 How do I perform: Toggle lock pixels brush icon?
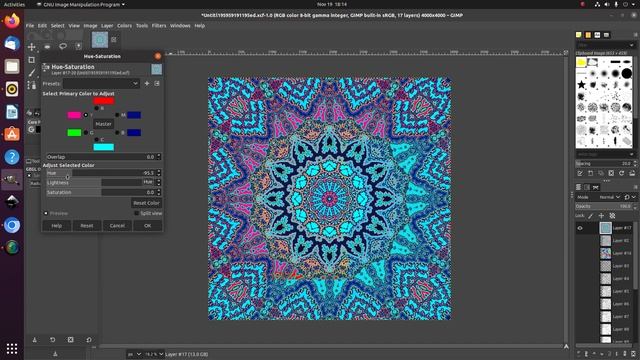tap(591, 216)
